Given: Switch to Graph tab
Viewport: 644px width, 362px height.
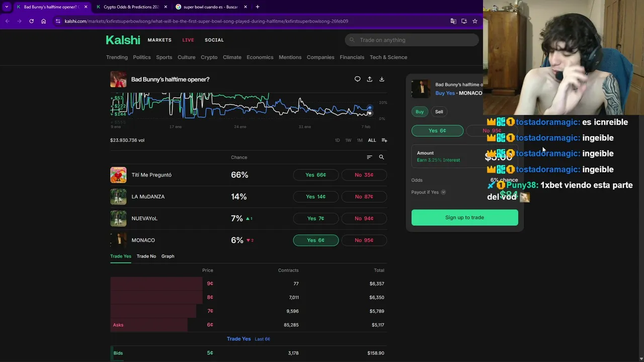Looking at the screenshot, I should point(168,256).
